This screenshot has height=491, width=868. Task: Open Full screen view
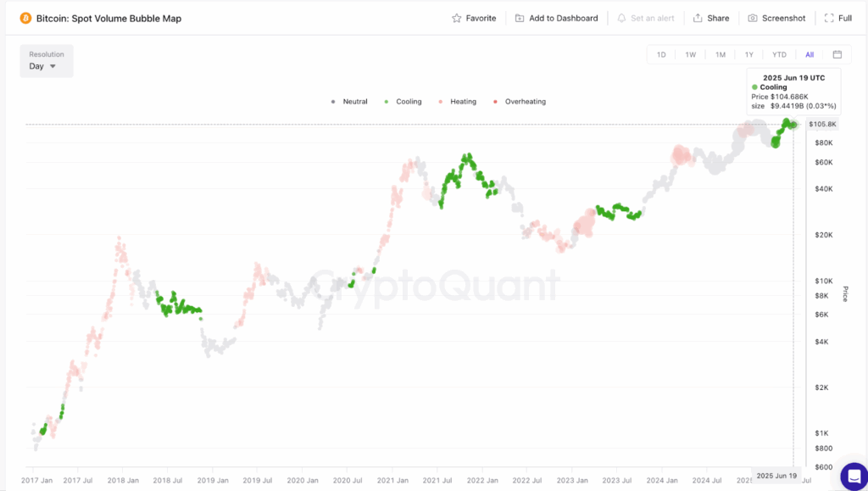837,18
